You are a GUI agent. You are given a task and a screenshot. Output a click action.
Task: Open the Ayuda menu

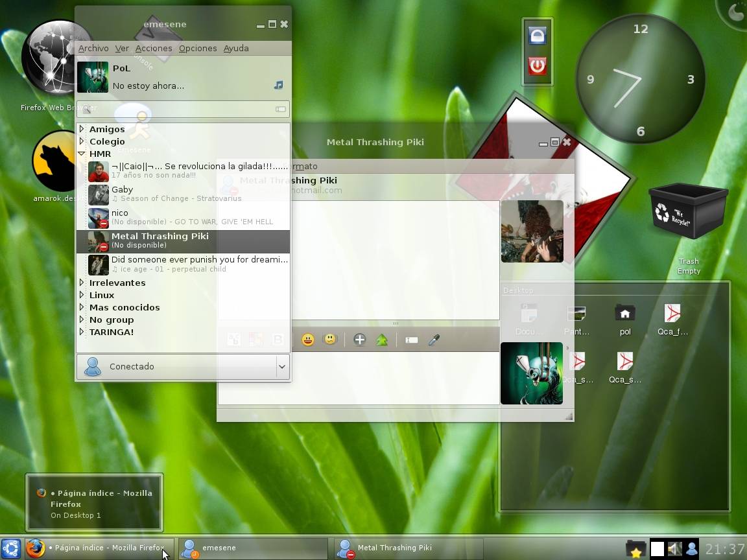[x=236, y=48]
